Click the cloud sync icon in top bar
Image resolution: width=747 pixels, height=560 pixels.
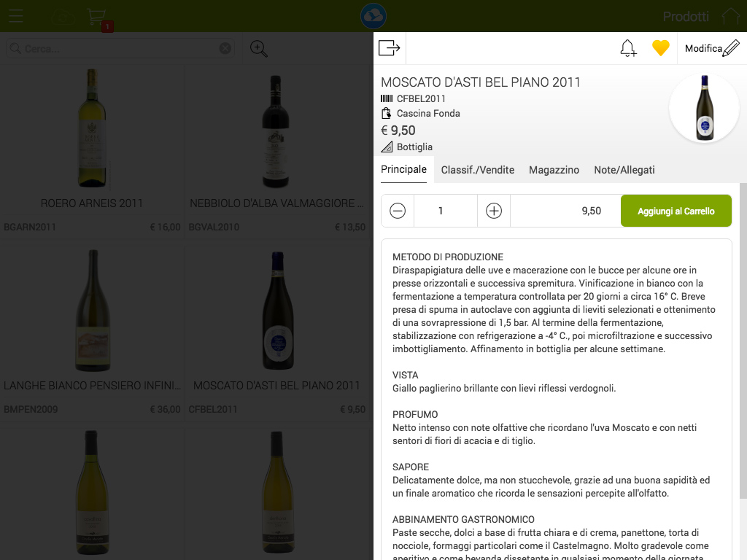point(63,17)
